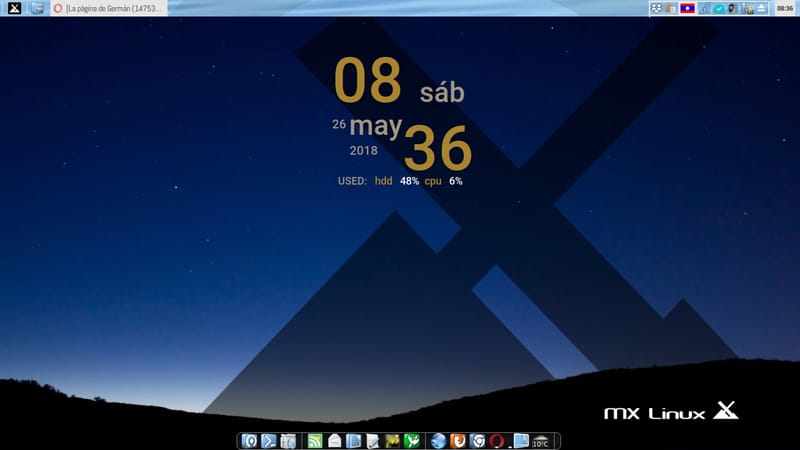Viewport: 800px width, 450px height.
Task: Click the may month text
Action: [x=376, y=126]
